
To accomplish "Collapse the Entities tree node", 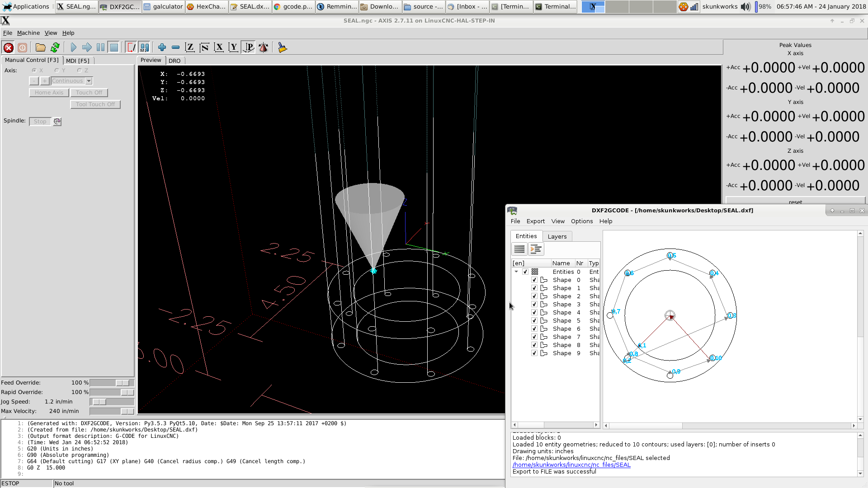I will pyautogui.click(x=516, y=272).
